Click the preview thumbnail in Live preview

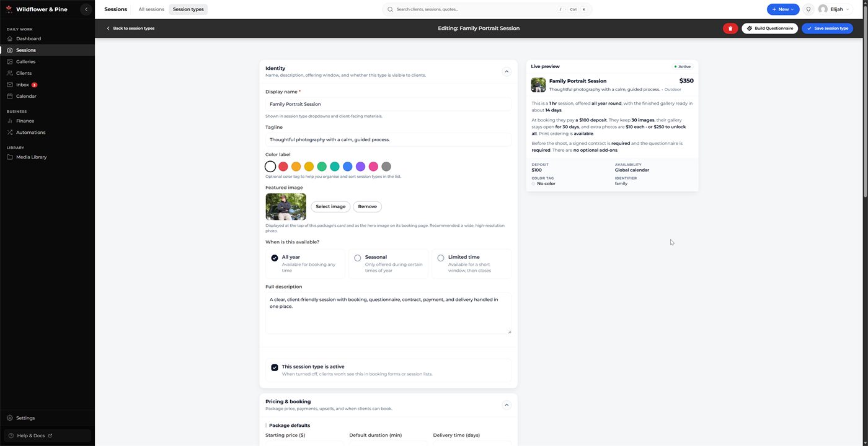pyautogui.click(x=538, y=85)
